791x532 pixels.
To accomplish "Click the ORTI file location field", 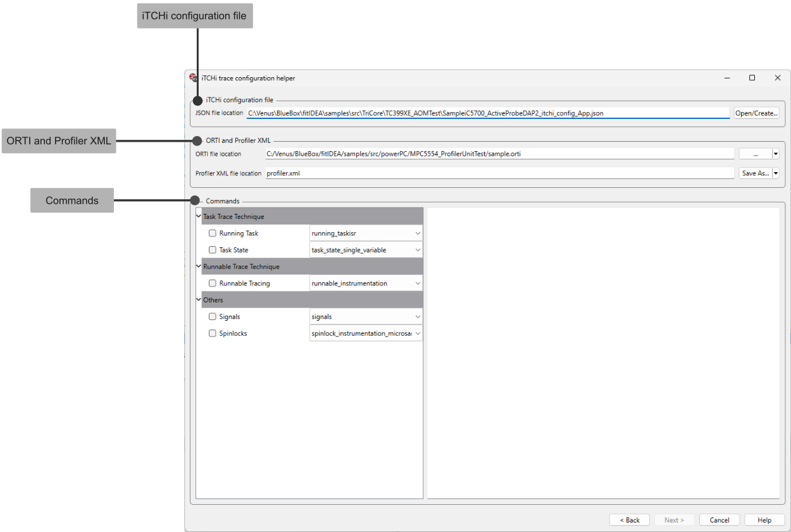I will coord(499,154).
